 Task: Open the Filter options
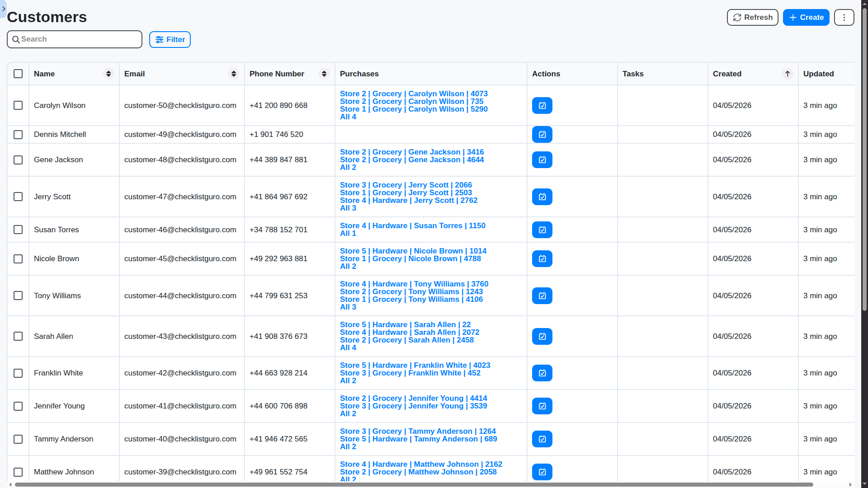[170, 39]
